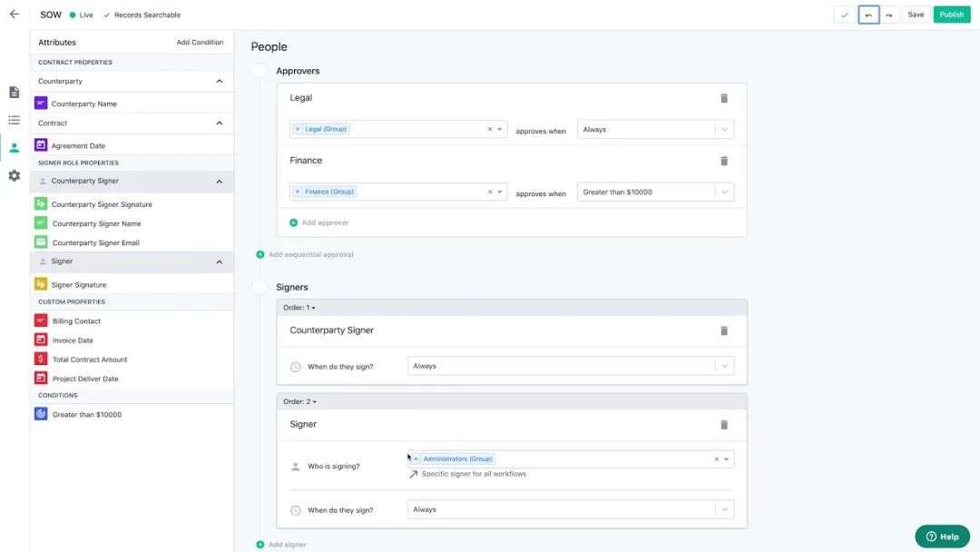Publish the SOW workflow

952,15
